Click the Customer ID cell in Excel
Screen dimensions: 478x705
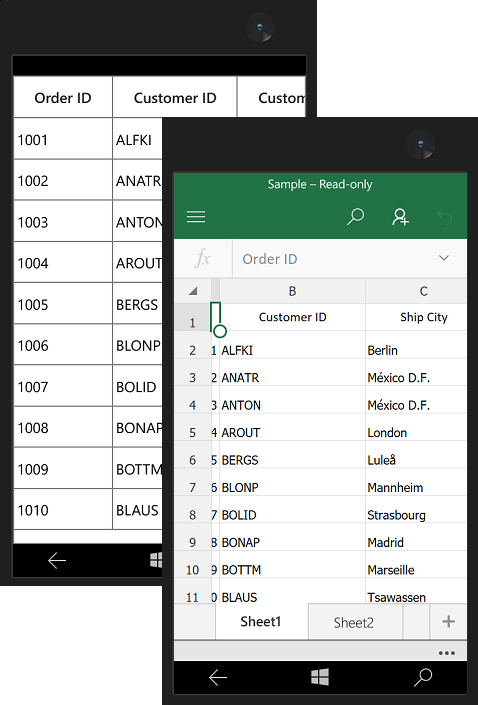pyautogui.click(x=292, y=317)
